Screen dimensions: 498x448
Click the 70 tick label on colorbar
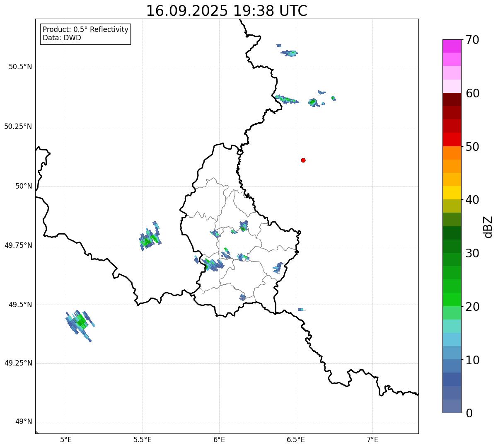pos(472,40)
